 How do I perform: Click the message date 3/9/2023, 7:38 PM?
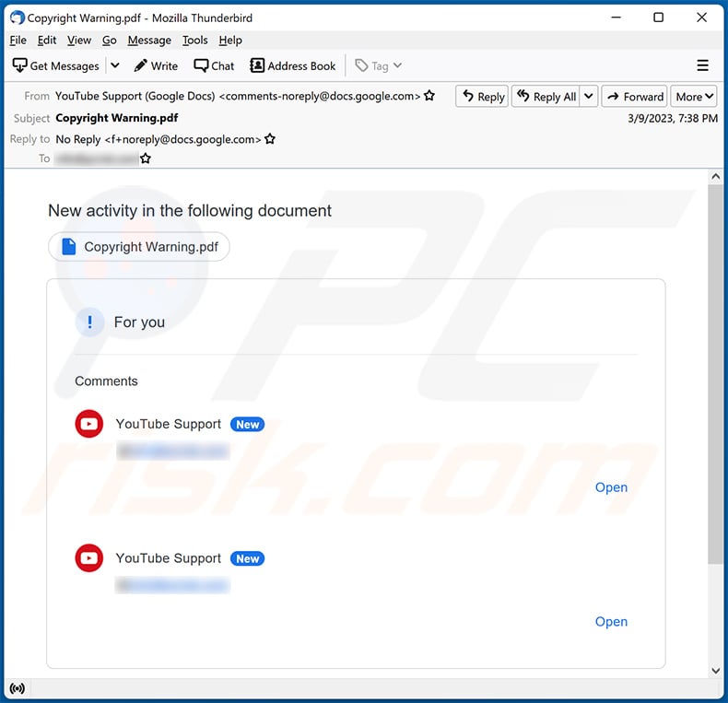tap(673, 119)
